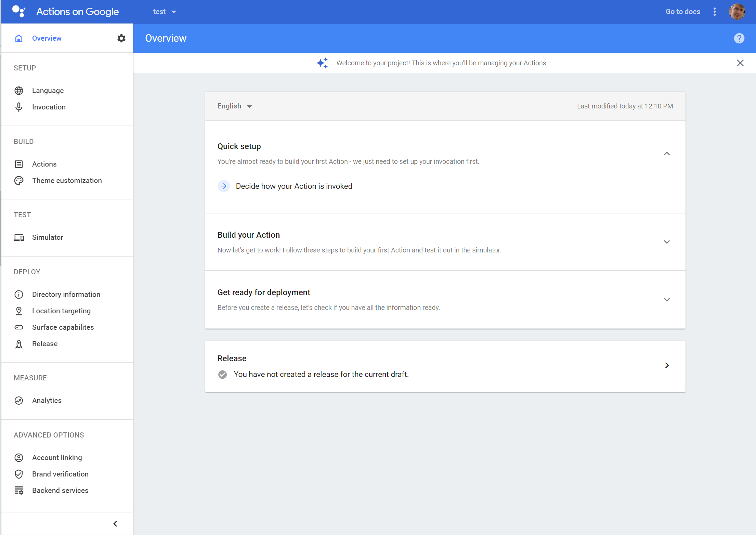The height and width of the screenshot is (535, 756).
Task: Open the English language dropdown
Action: 235,106
